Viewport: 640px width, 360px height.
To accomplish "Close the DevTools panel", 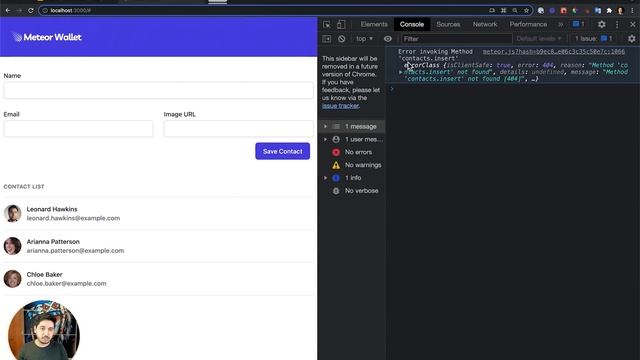I will [632, 24].
